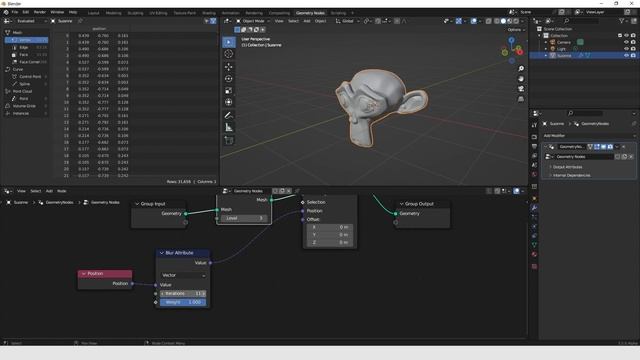640x360 pixels.
Task: Open the Object Mode dropdown
Action: (x=253, y=21)
